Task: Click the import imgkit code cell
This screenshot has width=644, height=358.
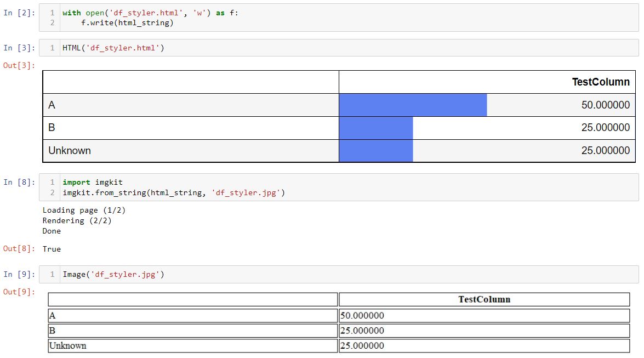Action: (339, 187)
